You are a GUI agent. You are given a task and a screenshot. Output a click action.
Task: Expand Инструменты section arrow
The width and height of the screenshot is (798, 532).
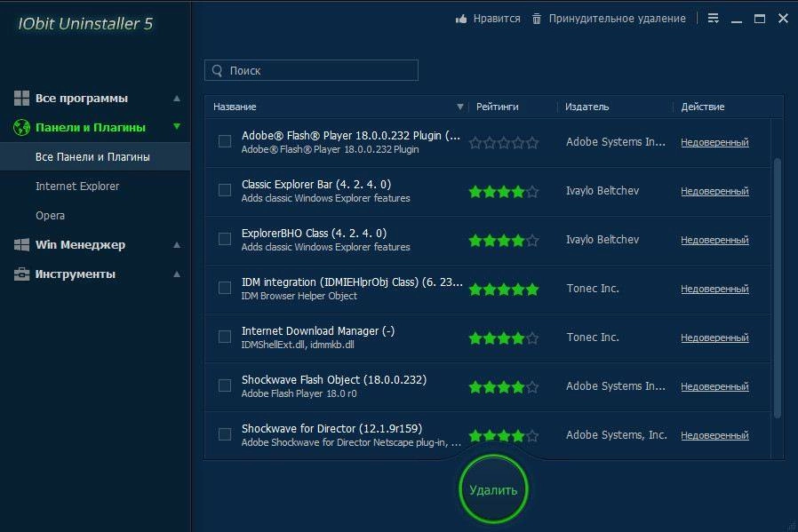pos(177,274)
